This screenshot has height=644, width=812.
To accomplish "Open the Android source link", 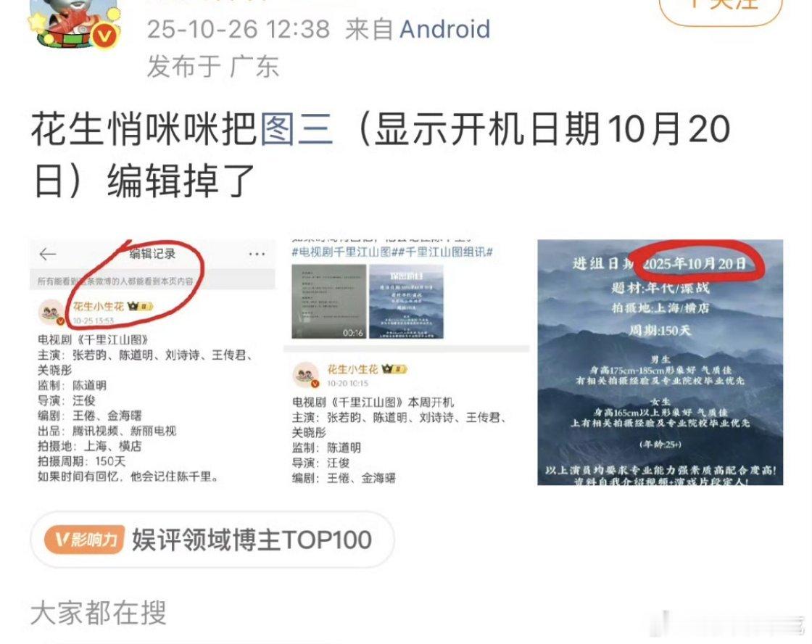I will tap(445, 29).
